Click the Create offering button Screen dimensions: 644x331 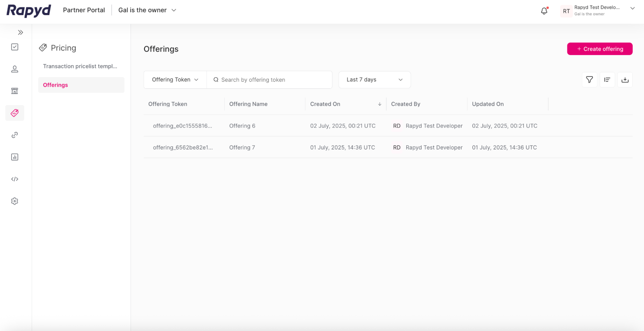coord(600,49)
